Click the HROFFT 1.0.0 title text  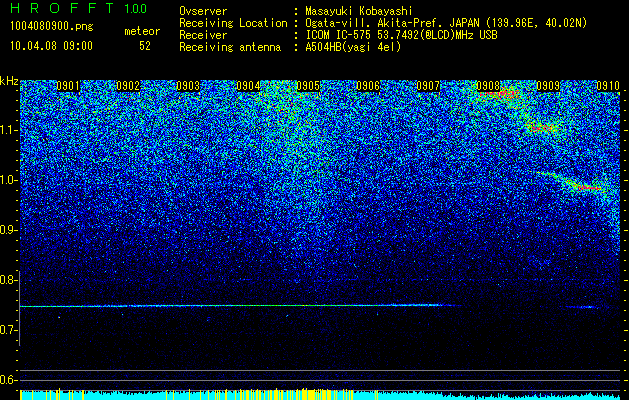point(78,8)
